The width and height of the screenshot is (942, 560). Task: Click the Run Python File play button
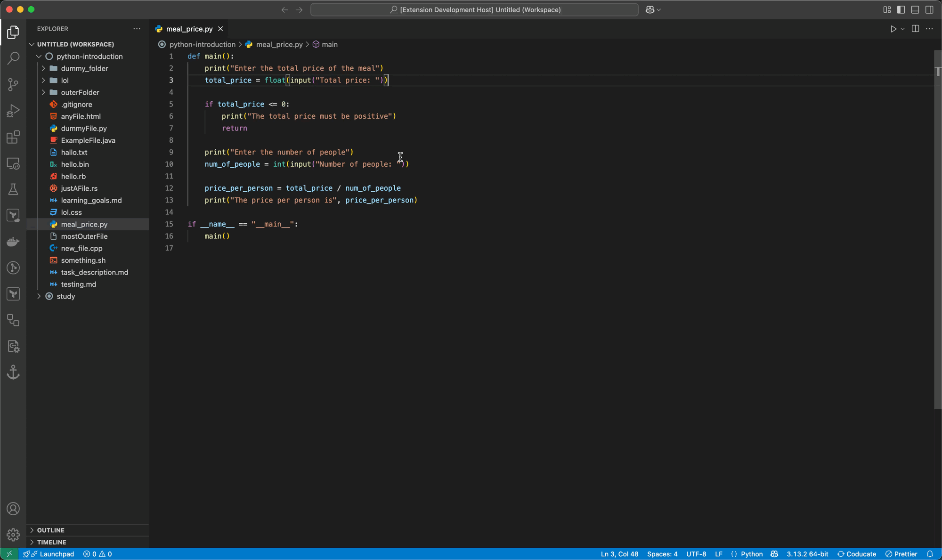point(893,29)
